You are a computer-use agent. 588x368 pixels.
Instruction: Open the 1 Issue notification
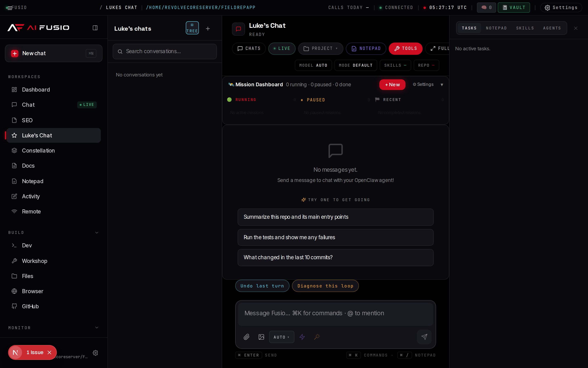[x=35, y=352]
